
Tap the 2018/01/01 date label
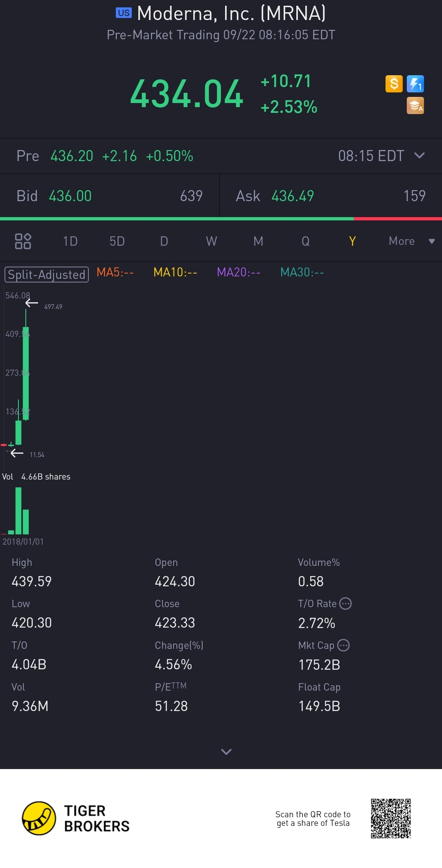tap(23, 542)
